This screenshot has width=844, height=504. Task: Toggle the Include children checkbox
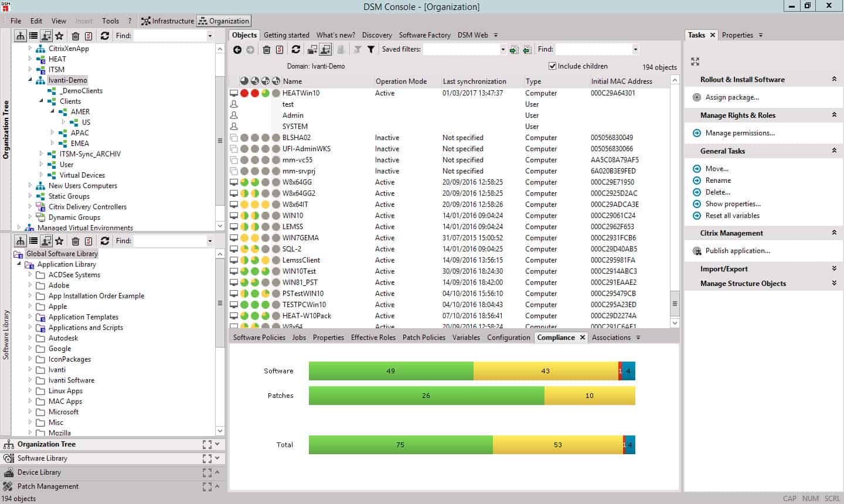pos(552,66)
